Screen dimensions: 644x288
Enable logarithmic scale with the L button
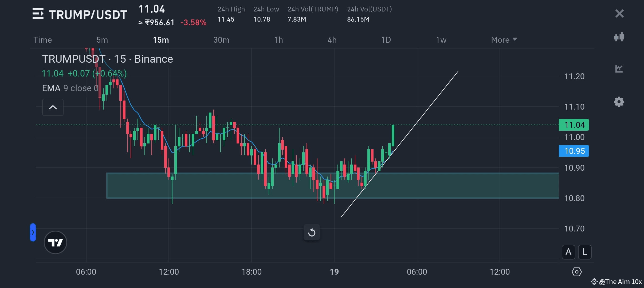pyautogui.click(x=584, y=252)
